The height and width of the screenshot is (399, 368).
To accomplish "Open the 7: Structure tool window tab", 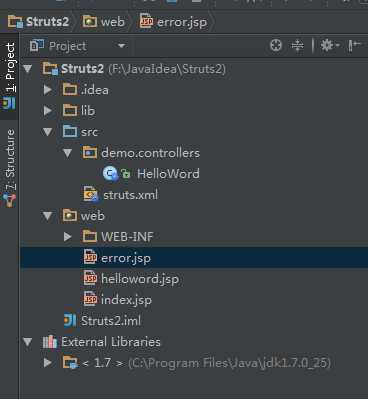I will coord(9,168).
